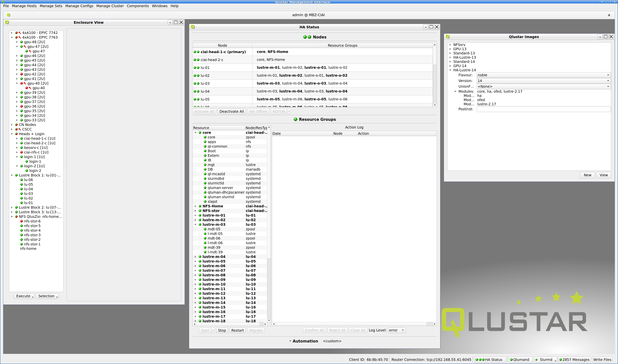Click the Qlustar Images window logo icon

448,37
